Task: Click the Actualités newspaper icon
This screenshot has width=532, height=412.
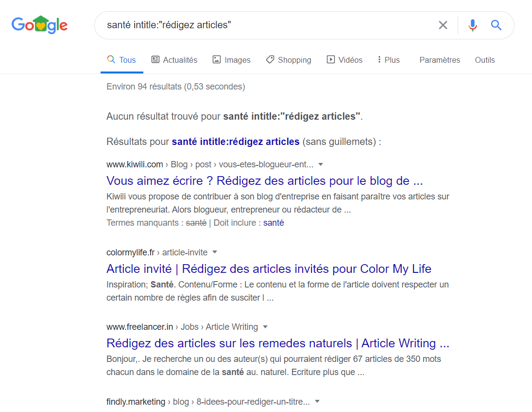Action: [155, 59]
